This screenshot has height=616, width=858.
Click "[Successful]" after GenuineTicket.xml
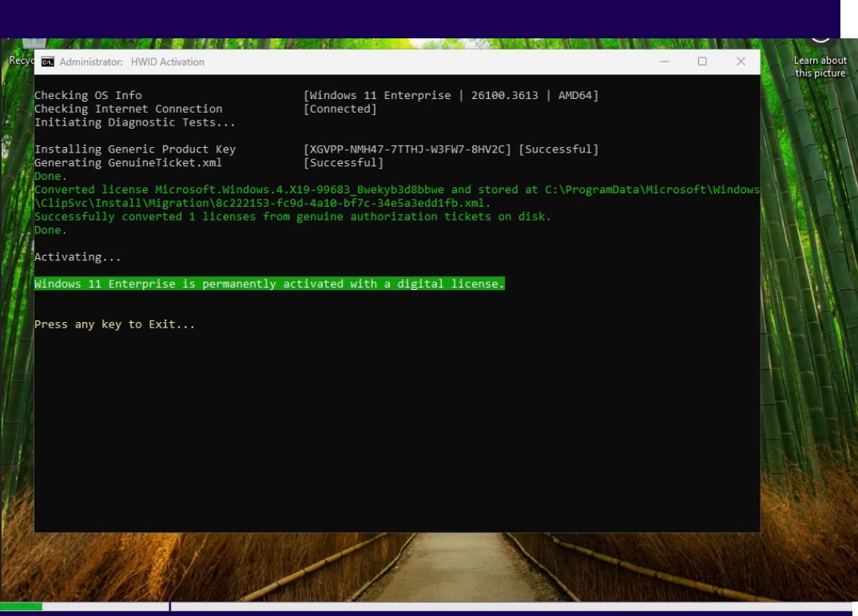pos(343,163)
